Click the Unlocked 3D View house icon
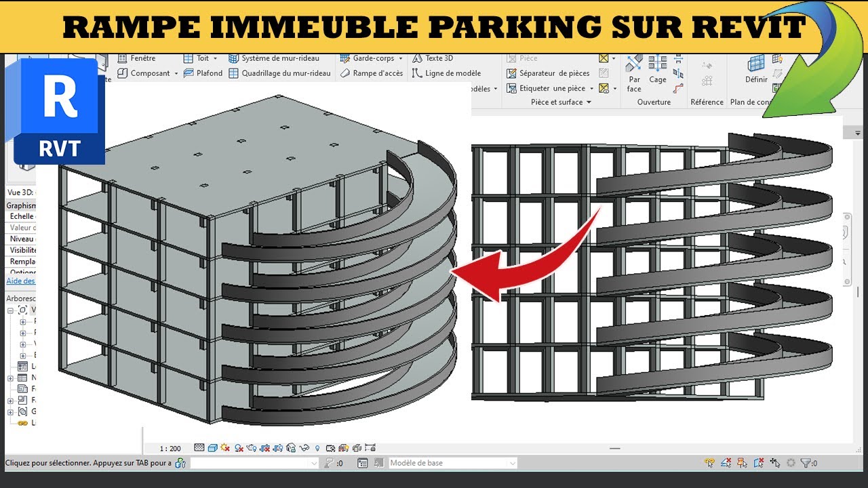Viewport: 868px width, 488px height. pos(291,447)
